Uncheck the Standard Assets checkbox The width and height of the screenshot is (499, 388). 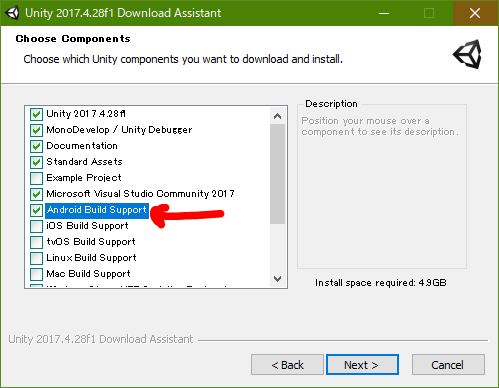[x=36, y=162]
